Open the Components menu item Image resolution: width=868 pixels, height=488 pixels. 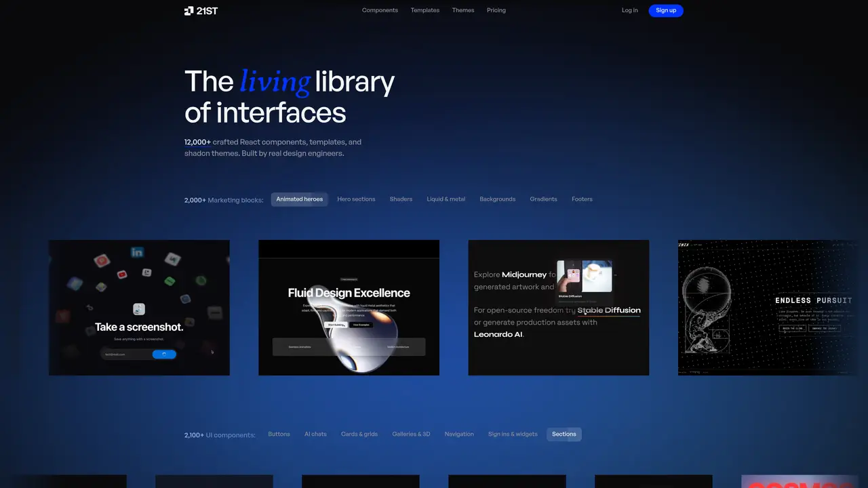pyautogui.click(x=380, y=10)
